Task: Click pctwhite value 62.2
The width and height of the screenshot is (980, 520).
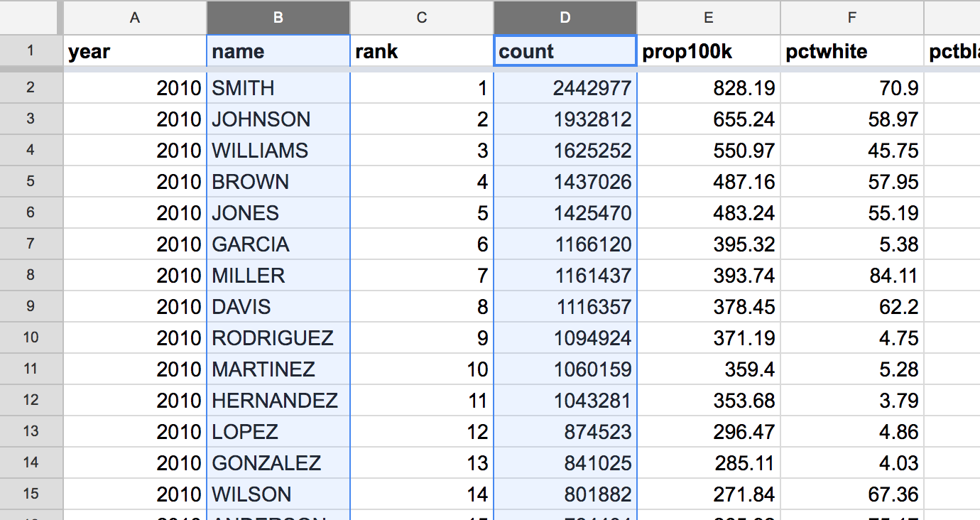Action: (x=852, y=307)
